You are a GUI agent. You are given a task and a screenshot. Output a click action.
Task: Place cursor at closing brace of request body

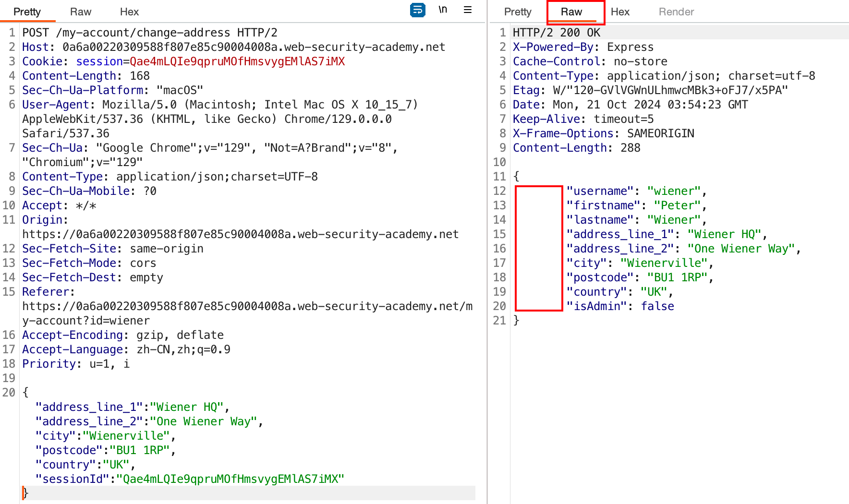point(25,493)
